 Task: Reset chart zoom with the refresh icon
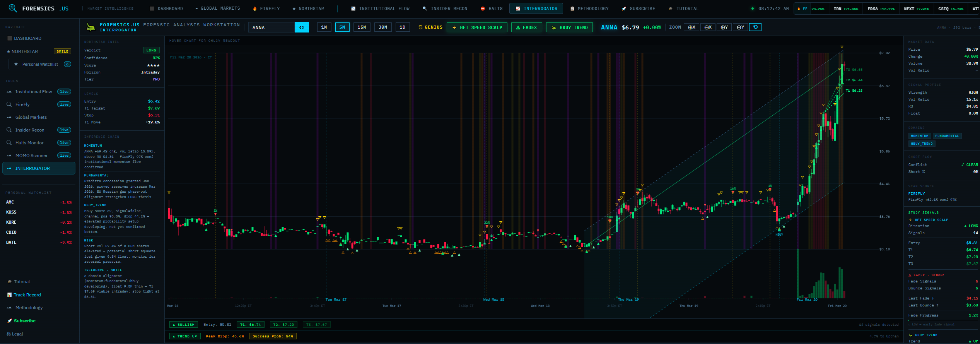755,27
